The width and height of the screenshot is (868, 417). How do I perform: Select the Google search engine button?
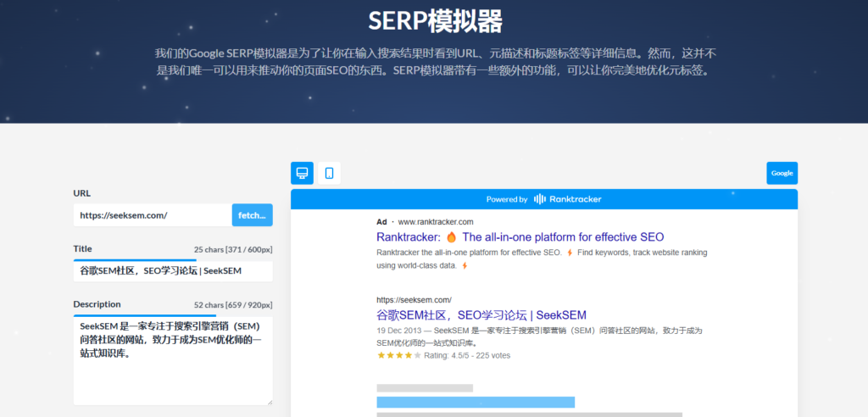[x=782, y=173]
